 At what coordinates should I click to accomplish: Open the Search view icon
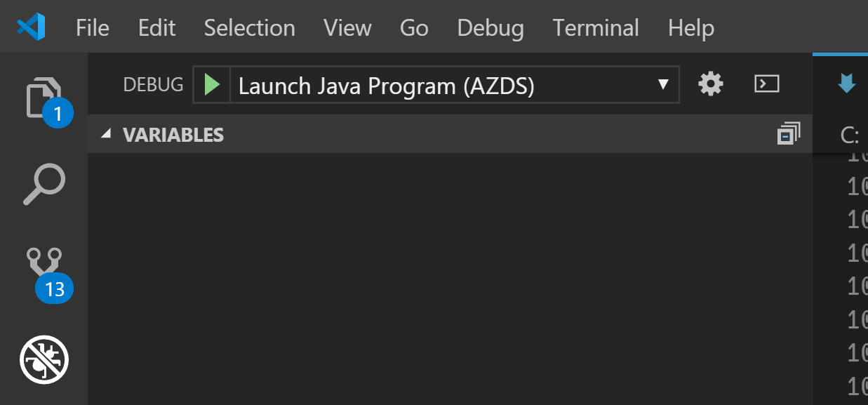(x=44, y=184)
